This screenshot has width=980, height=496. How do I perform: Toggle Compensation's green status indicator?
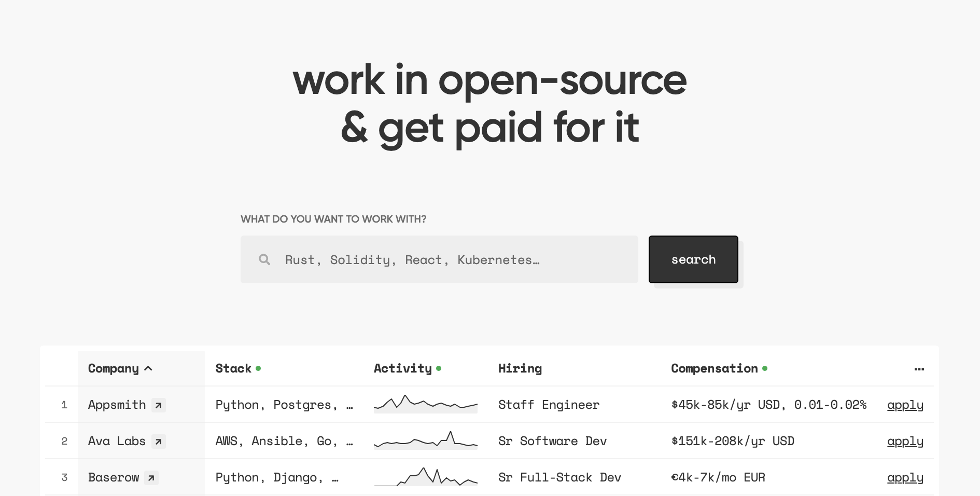(x=765, y=368)
